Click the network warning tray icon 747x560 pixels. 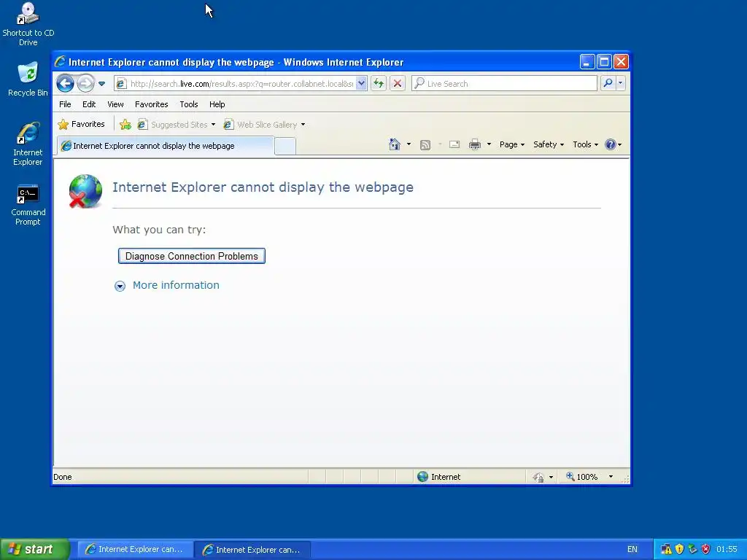coord(666,550)
